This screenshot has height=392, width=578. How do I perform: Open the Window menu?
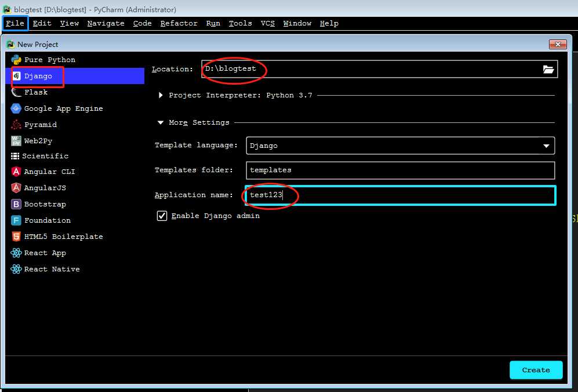click(x=297, y=23)
